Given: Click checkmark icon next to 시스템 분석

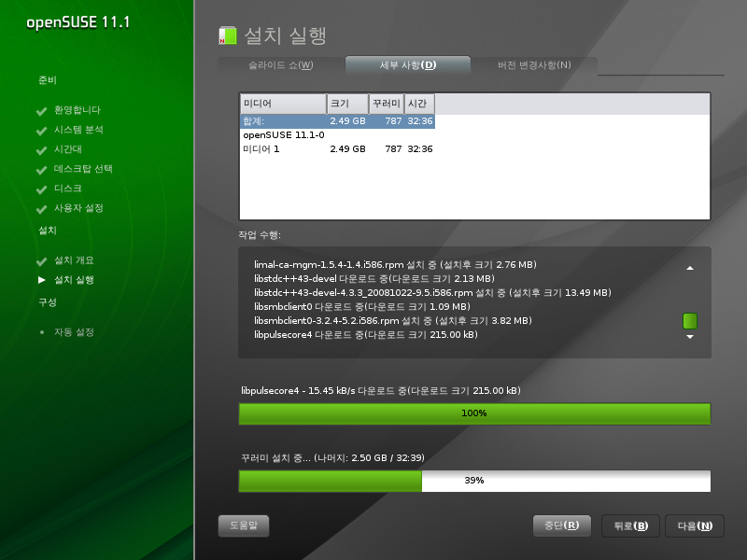Looking at the screenshot, I should (41, 131).
